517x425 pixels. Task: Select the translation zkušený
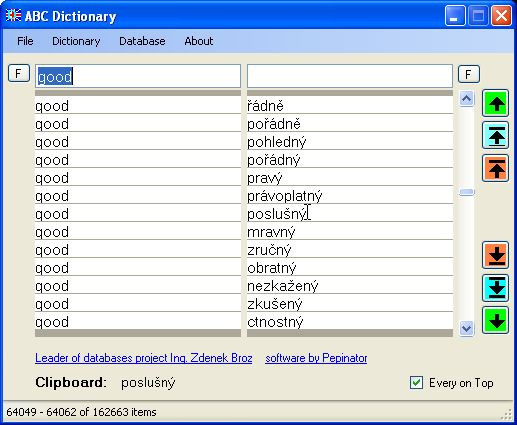pyautogui.click(x=350, y=304)
